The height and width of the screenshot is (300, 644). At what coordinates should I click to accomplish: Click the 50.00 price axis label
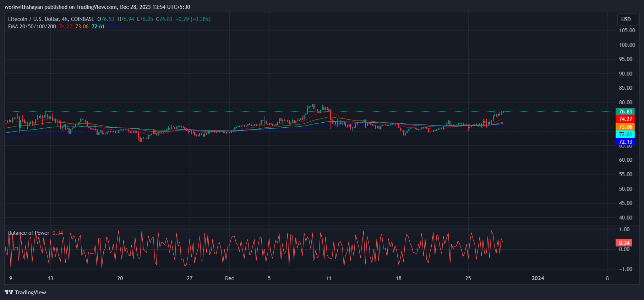tap(626, 189)
